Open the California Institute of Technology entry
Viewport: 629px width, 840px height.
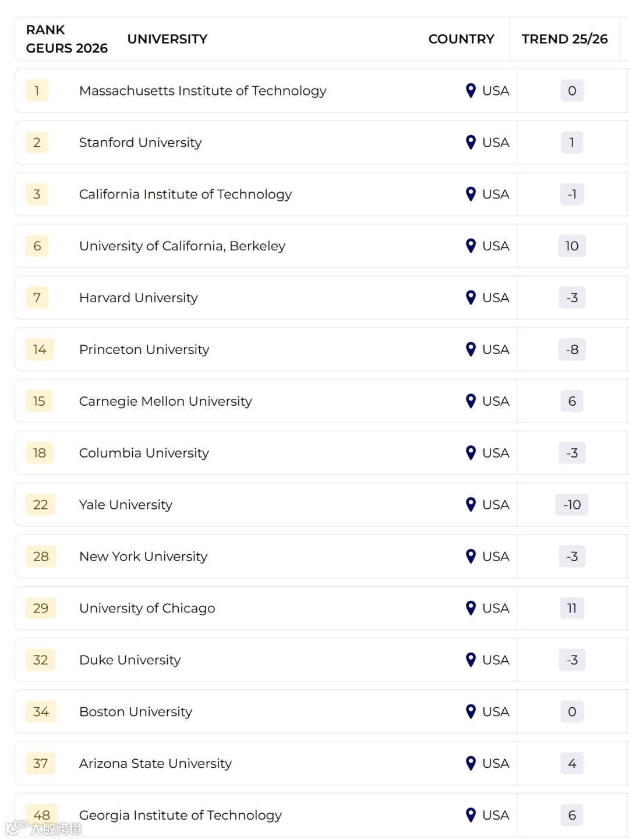pos(185,194)
